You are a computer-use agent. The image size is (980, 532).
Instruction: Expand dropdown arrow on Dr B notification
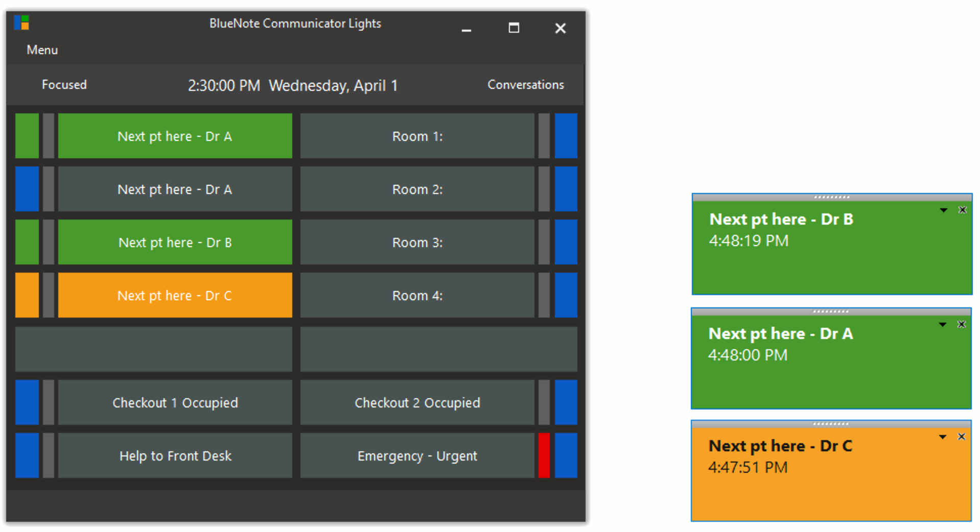tap(944, 210)
